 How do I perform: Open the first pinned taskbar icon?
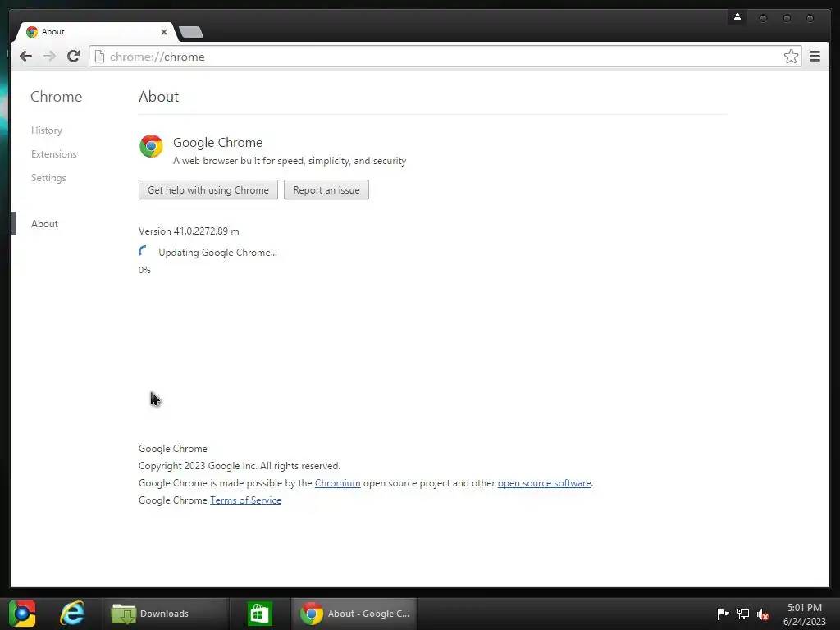[x=22, y=614]
